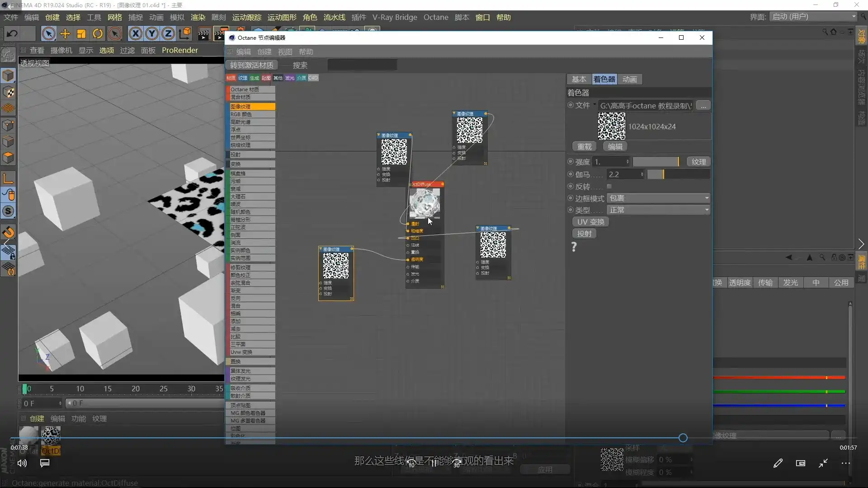Screen dimensions: 868x488
Task: Click the 重载 button
Action: 584,146
